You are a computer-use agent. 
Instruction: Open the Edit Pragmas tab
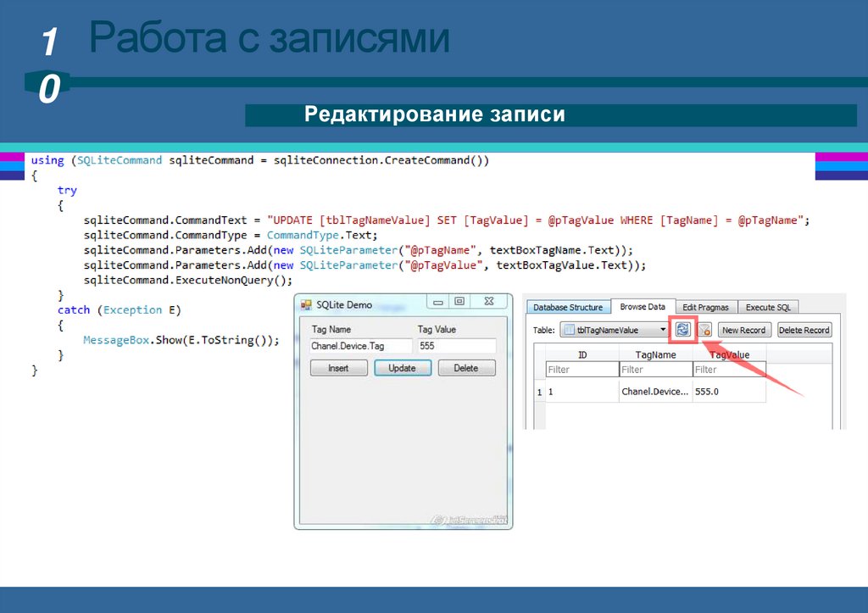707,307
